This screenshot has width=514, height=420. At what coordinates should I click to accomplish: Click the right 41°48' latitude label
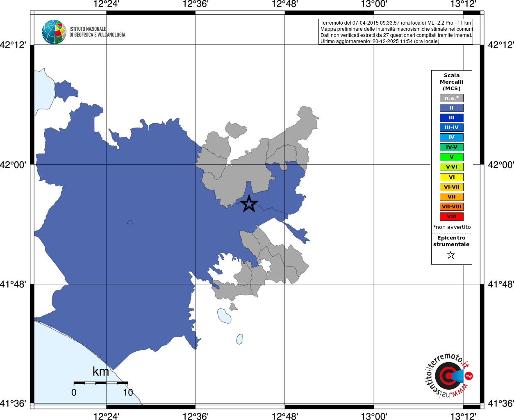(x=500, y=284)
